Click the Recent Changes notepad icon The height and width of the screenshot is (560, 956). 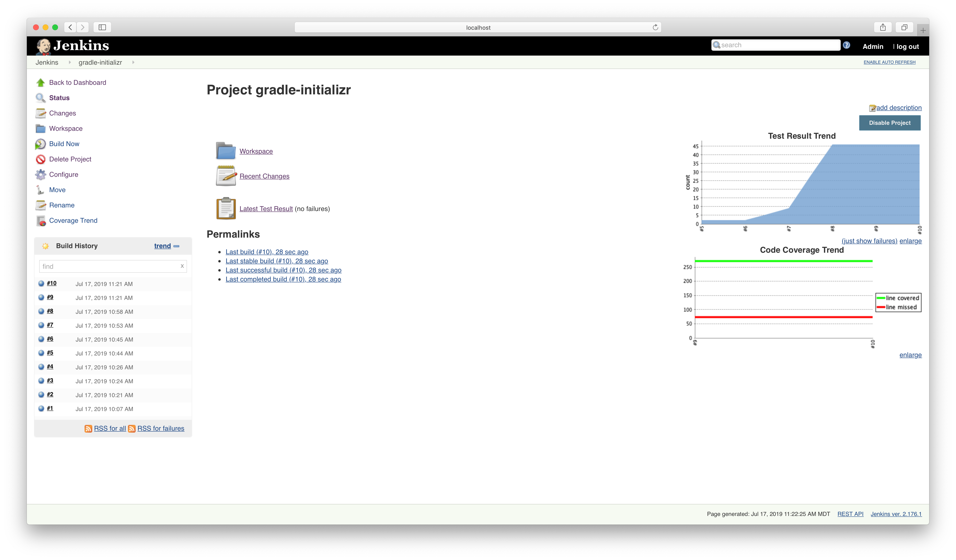click(x=226, y=176)
